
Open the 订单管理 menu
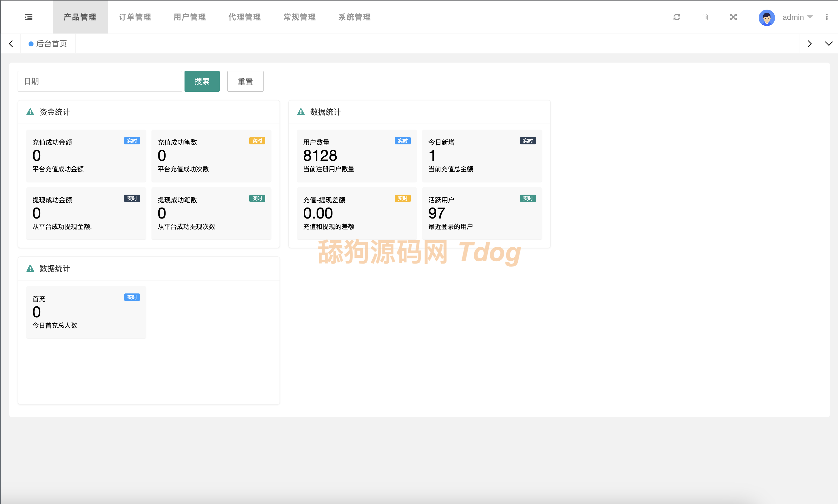click(135, 17)
